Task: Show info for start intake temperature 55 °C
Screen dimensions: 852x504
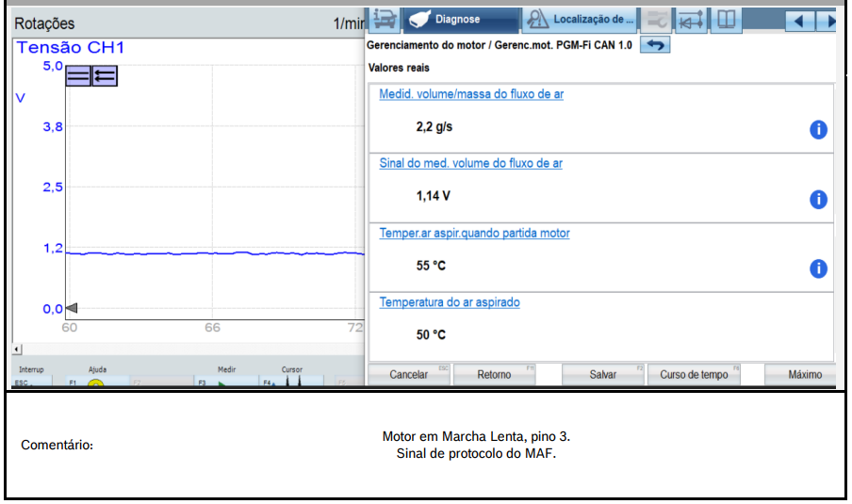Action: 818,269
